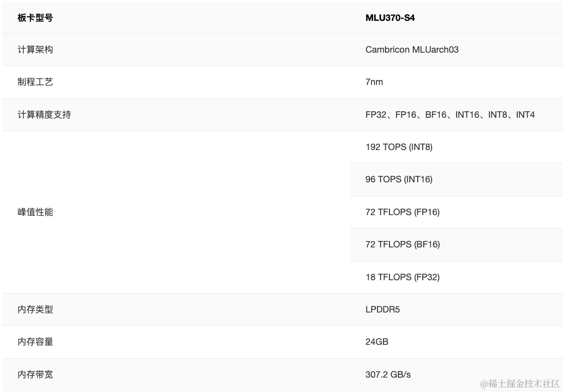
Task: Select the MLU370-S4 column header
Action: pos(390,18)
